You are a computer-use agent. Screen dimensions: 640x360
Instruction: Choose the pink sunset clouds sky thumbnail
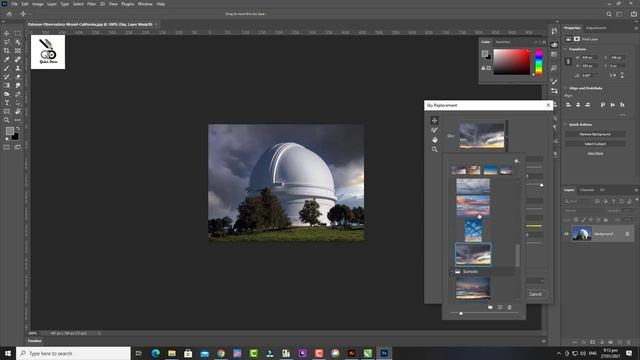point(473,206)
